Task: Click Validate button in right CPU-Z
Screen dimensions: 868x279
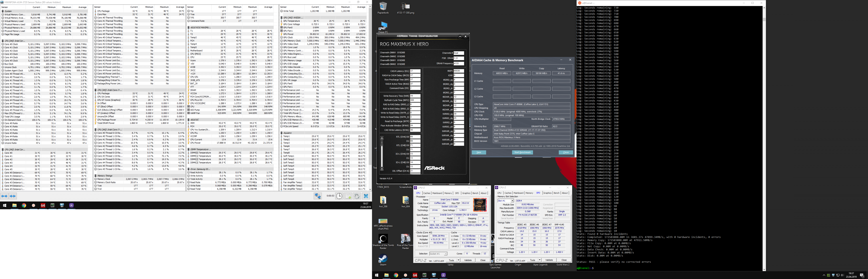Action: point(549,260)
